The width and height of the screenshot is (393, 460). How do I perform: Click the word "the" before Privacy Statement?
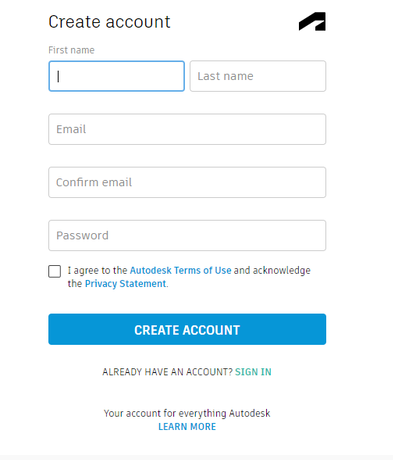(x=75, y=284)
